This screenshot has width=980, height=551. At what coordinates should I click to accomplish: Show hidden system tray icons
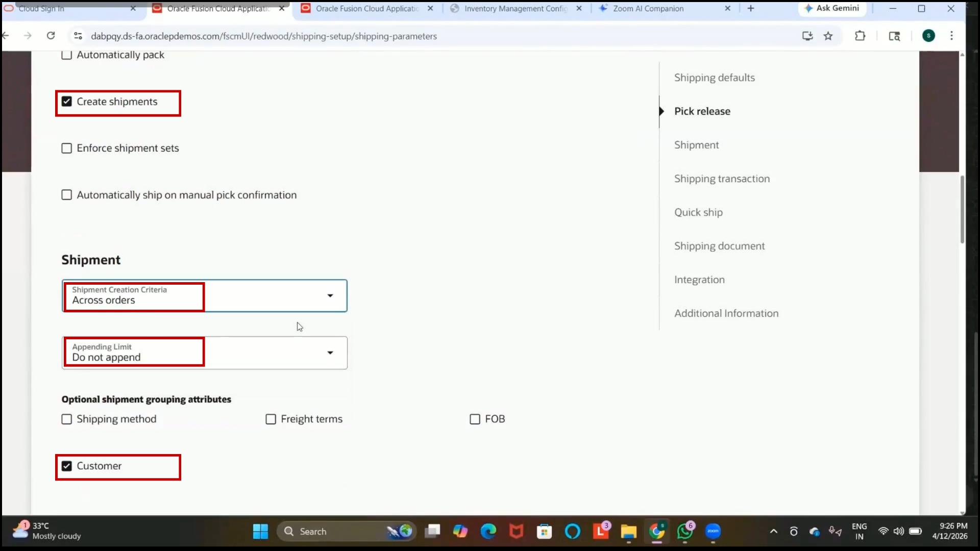pyautogui.click(x=774, y=532)
